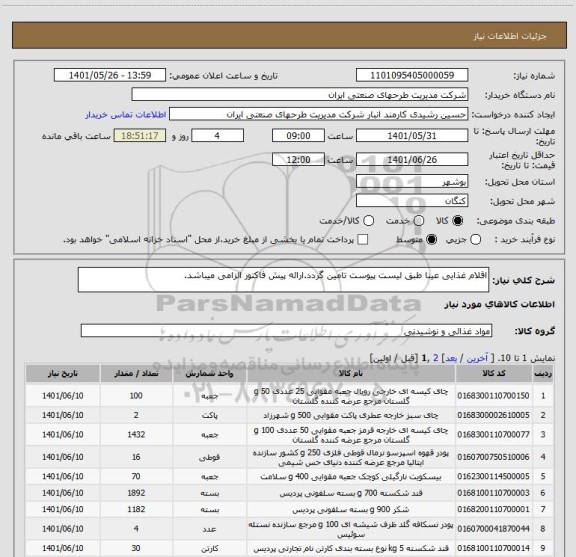The height and width of the screenshot is (557, 576).
Task: Click product code 0168200110700001
Action: point(493,510)
